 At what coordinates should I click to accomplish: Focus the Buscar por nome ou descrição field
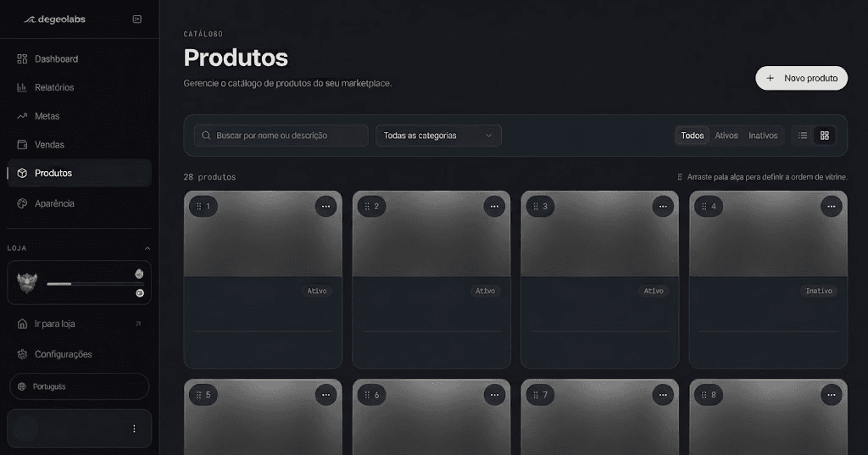(x=281, y=136)
